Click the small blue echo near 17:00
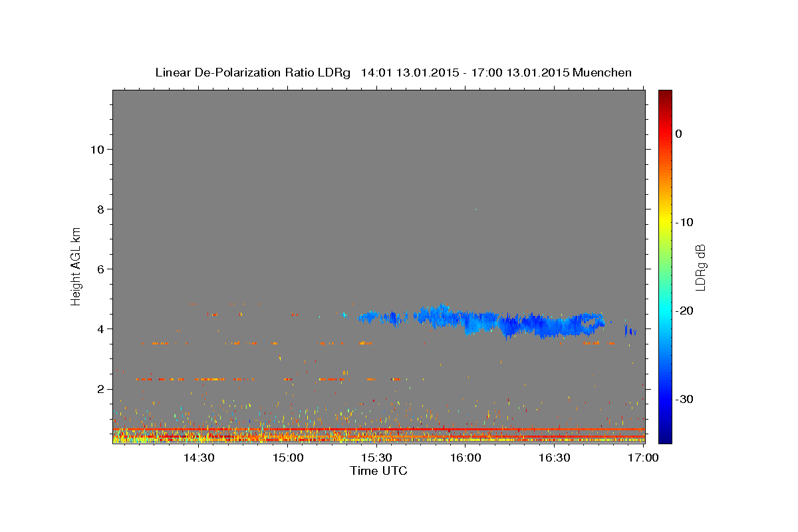The image size is (798, 532). point(630,329)
